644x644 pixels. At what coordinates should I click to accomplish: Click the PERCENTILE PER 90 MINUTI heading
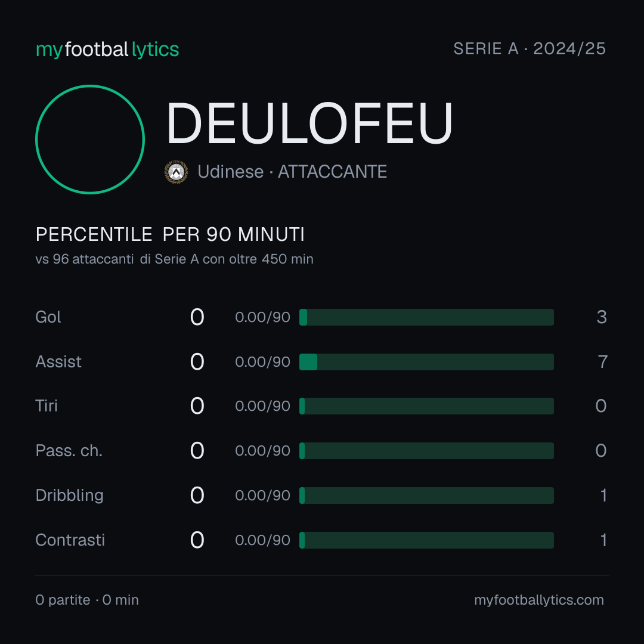[x=170, y=234]
